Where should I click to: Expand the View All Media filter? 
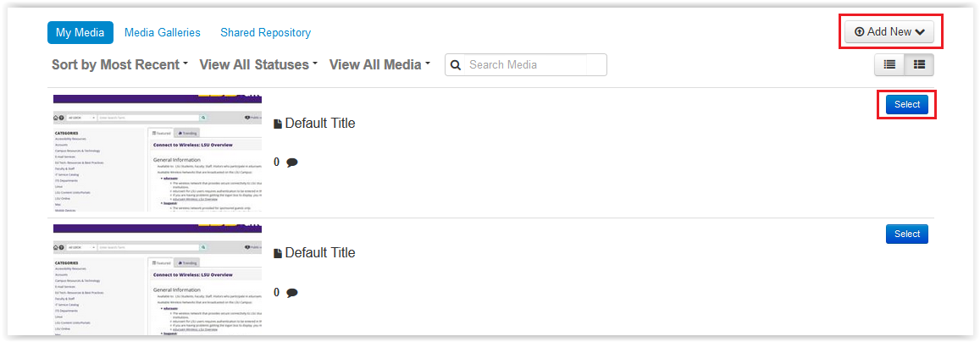click(380, 65)
